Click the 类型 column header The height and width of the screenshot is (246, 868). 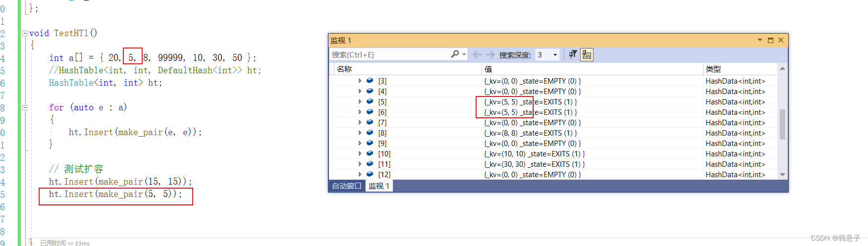pos(740,69)
